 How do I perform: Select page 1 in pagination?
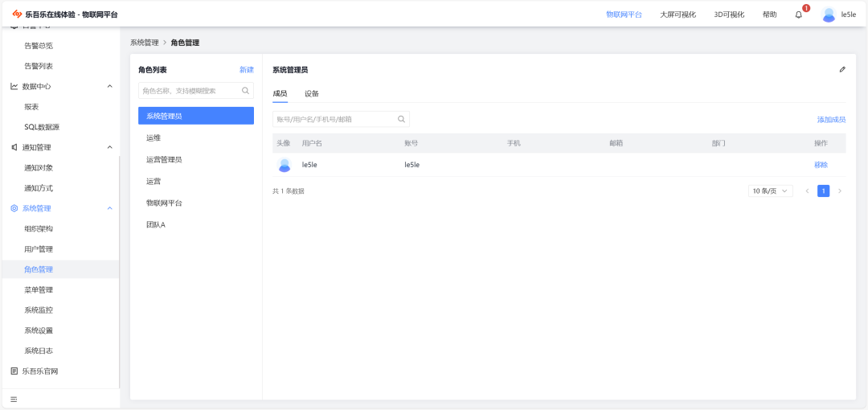click(824, 191)
